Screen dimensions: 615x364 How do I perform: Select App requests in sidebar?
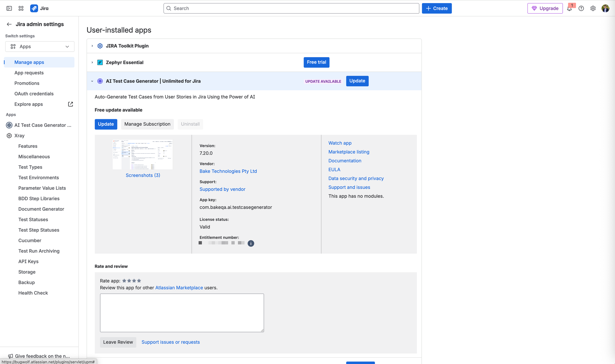click(29, 73)
